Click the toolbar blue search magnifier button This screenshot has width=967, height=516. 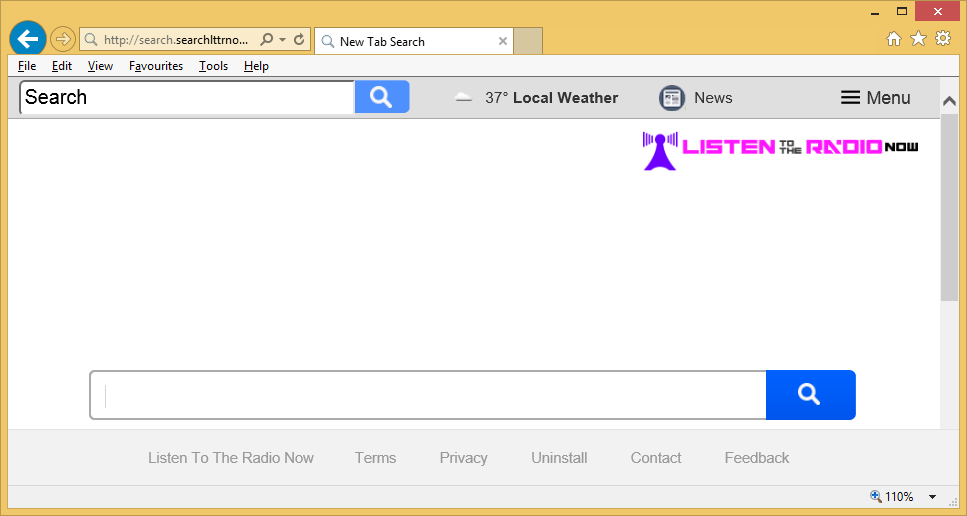(x=381, y=97)
